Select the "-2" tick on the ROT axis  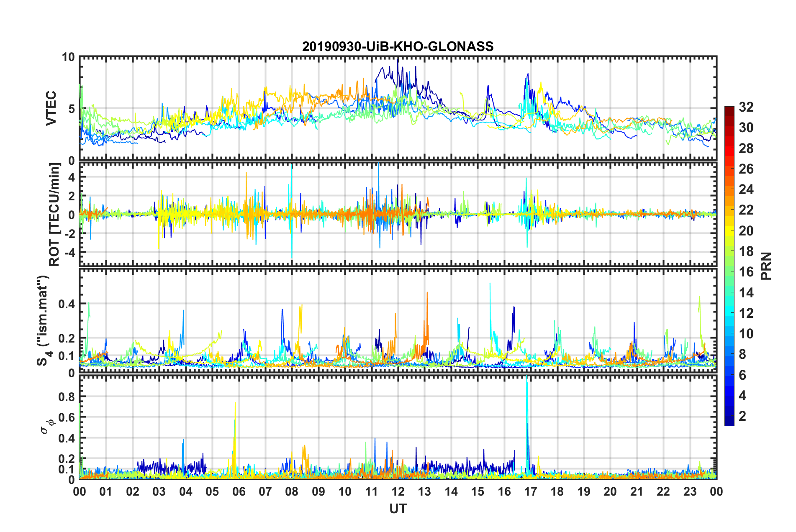click(x=69, y=234)
